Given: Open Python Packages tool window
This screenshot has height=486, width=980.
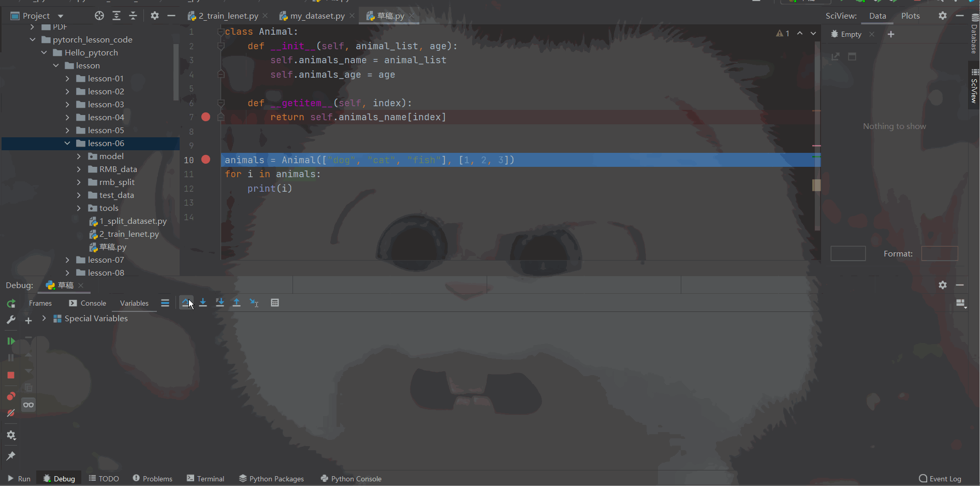Looking at the screenshot, I should 271,479.
